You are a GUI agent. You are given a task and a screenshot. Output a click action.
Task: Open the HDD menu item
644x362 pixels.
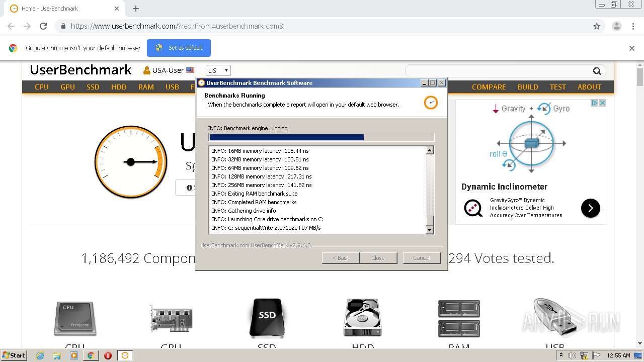click(x=119, y=87)
